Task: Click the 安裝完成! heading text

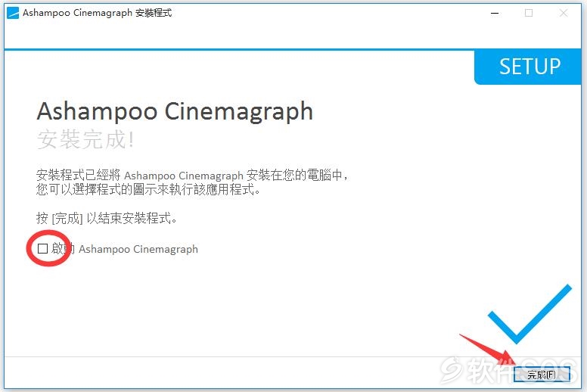Action: click(x=85, y=140)
